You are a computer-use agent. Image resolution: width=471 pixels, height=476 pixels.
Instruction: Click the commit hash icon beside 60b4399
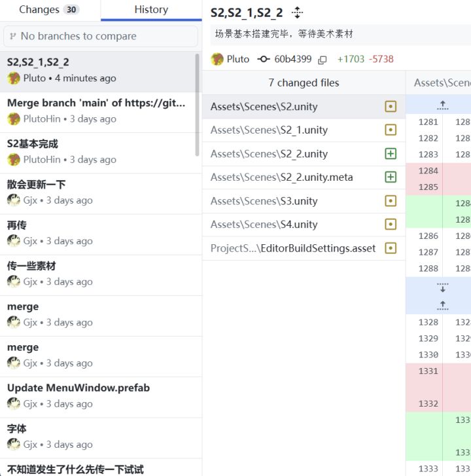pos(264,60)
